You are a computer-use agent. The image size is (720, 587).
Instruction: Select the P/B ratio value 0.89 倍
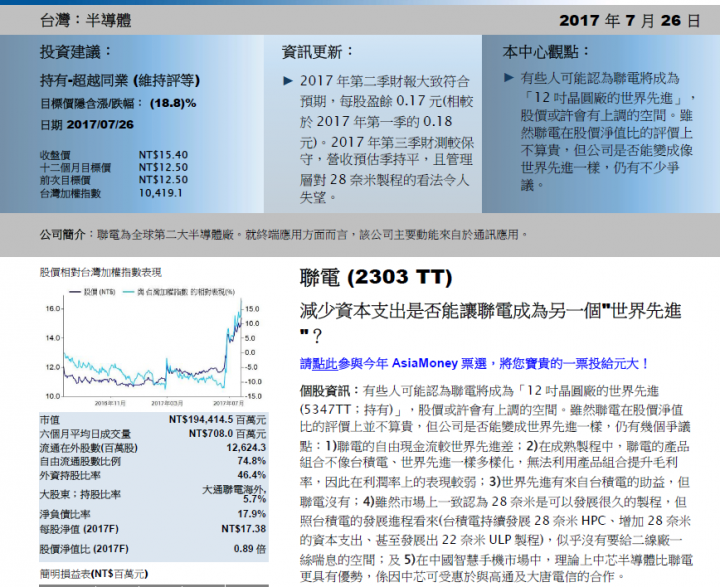coord(250,549)
